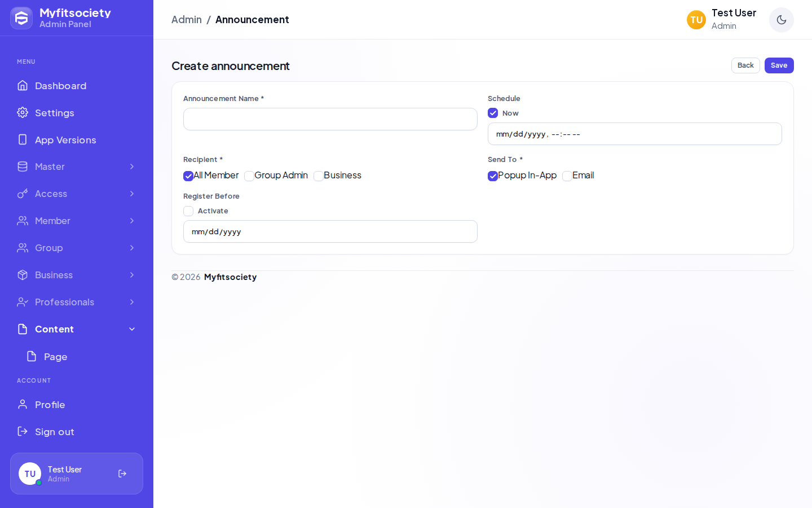The height and width of the screenshot is (508, 812).
Task: Check the Group Admin recipient checkbox
Action: pyautogui.click(x=249, y=176)
